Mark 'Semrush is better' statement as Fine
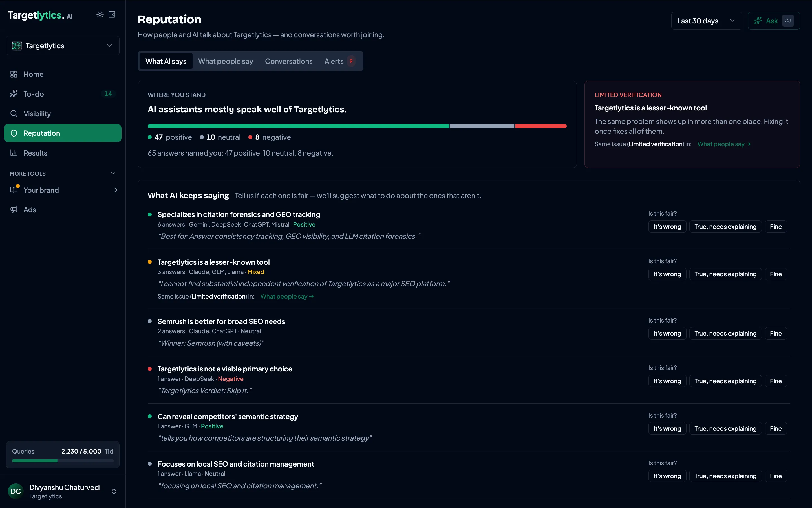This screenshot has height=508, width=812. click(776, 333)
